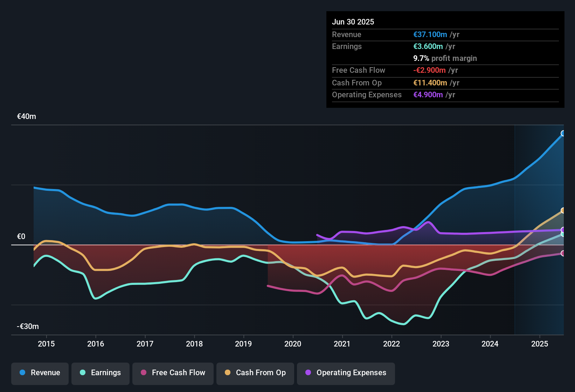Select the Cash From Op endpoint marker
575x392 pixels.
click(563, 210)
